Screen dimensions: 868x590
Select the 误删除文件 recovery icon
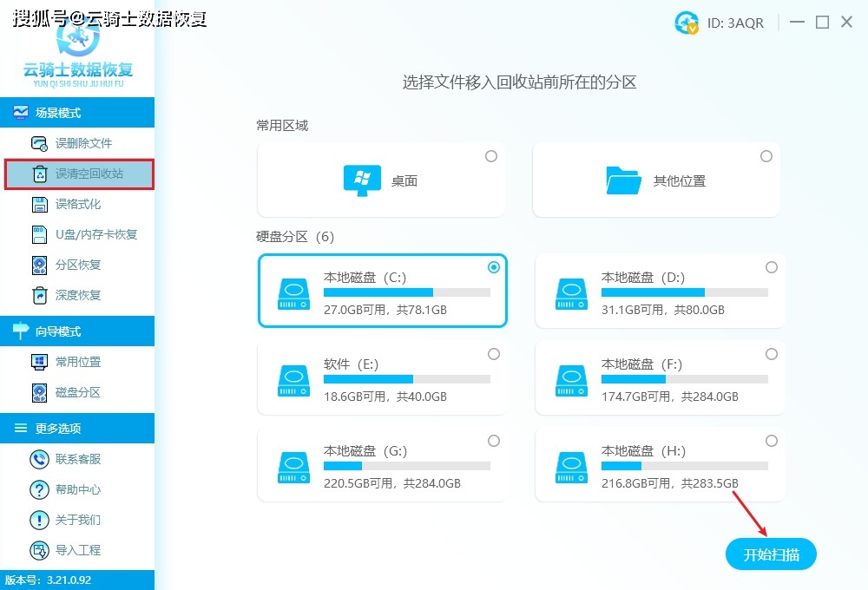(x=40, y=143)
